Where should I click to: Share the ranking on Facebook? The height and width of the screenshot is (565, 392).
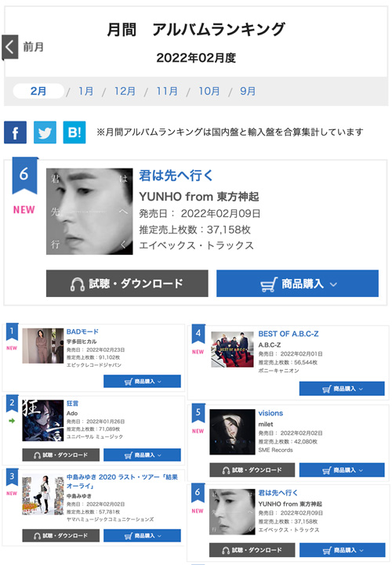[15, 132]
